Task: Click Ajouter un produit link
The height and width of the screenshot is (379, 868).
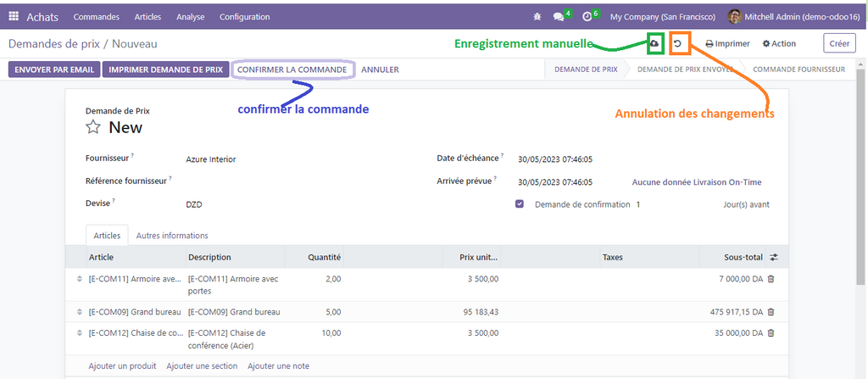Action: pyautogui.click(x=122, y=365)
